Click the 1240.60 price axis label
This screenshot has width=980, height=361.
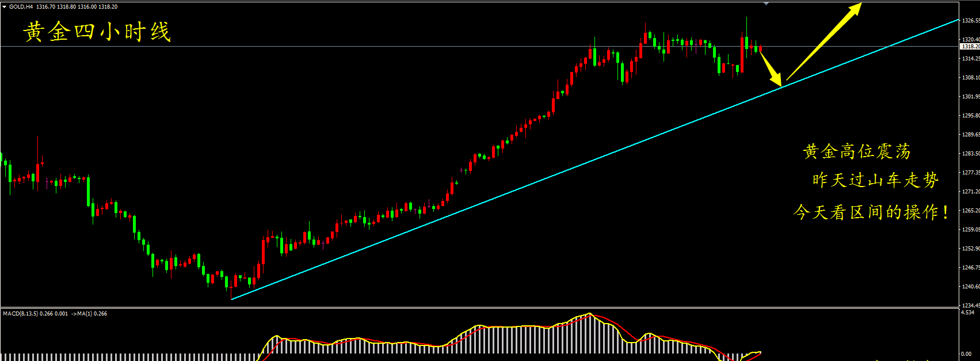pos(971,287)
